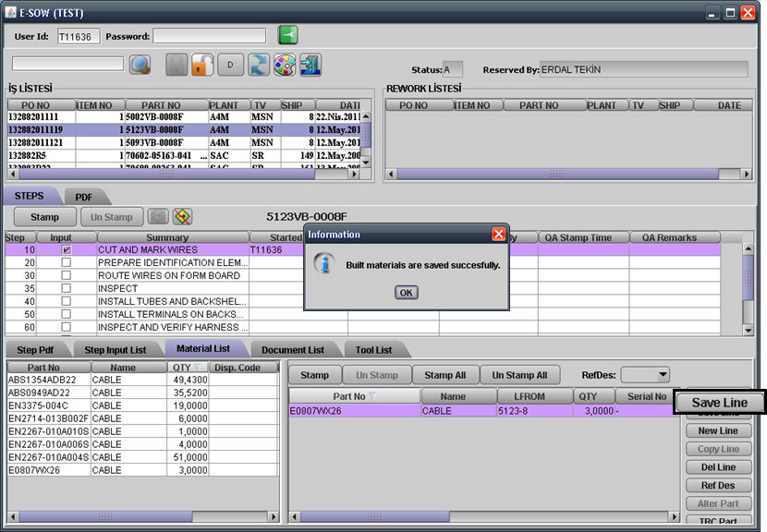Click the New Line button
This screenshot has width=767, height=532.
click(718, 430)
